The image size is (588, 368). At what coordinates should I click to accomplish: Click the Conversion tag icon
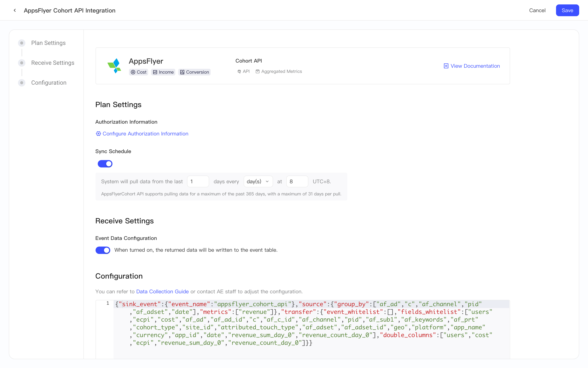coord(182,72)
